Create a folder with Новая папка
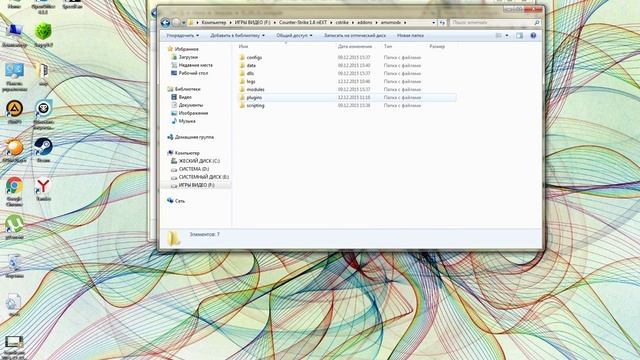The image size is (640, 360). 410,36
